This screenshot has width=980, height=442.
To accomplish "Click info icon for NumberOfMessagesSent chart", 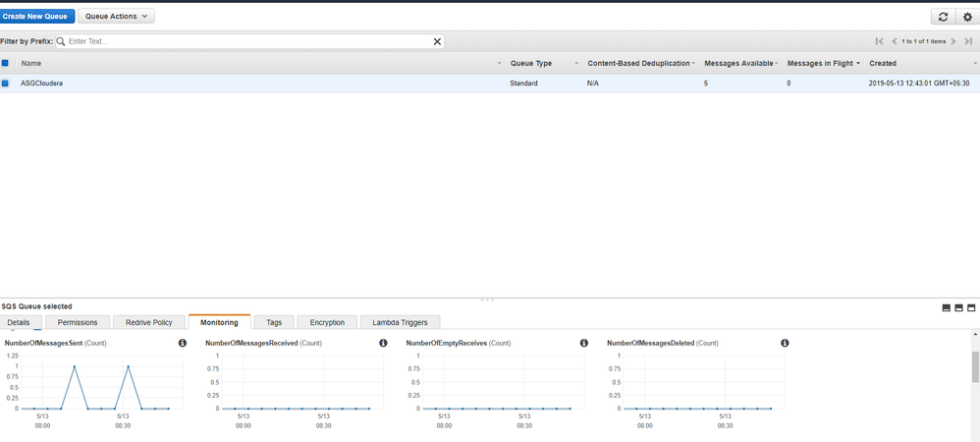I will tap(183, 344).
